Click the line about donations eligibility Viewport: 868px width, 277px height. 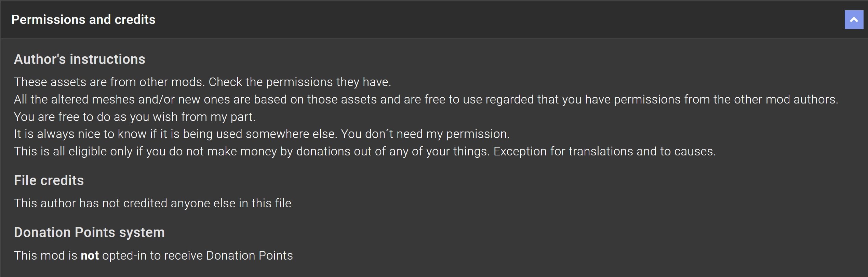click(365, 151)
